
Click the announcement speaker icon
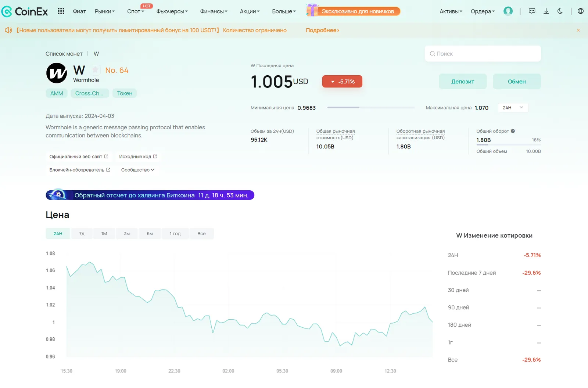point(8,30)
